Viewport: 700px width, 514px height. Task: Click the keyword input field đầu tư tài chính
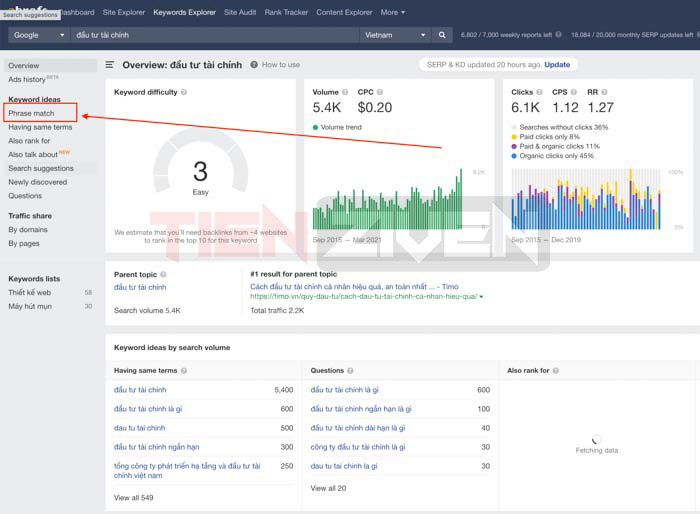214,35
